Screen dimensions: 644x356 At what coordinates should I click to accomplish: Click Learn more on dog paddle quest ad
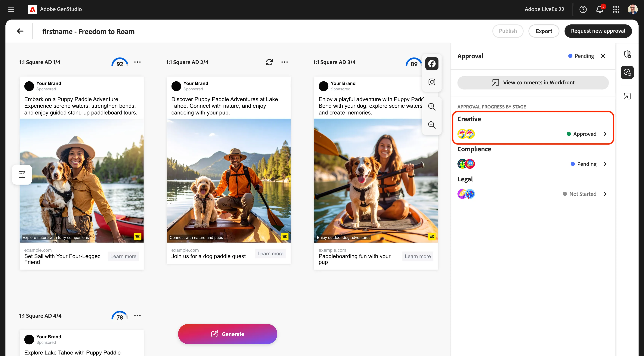[271, 254]
